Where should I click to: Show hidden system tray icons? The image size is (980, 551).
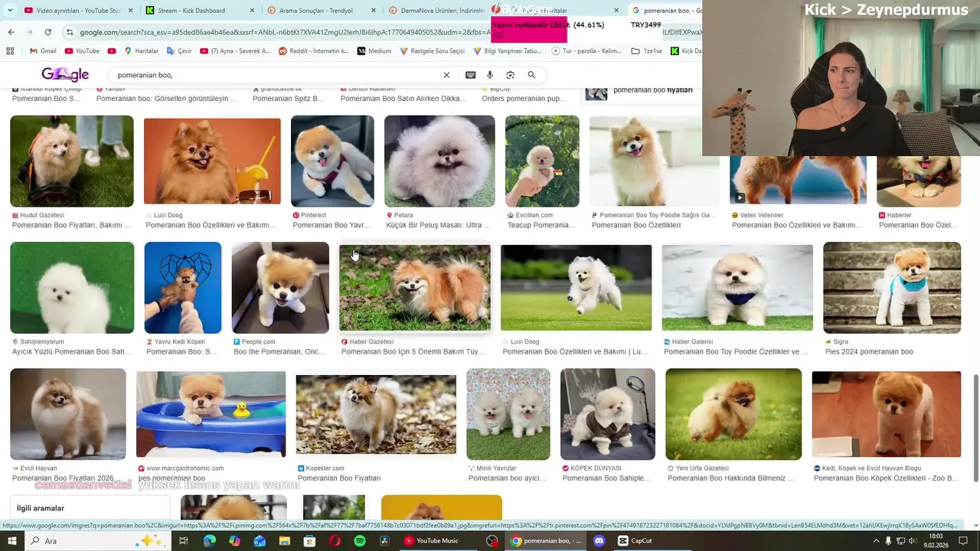pos(876,540)
